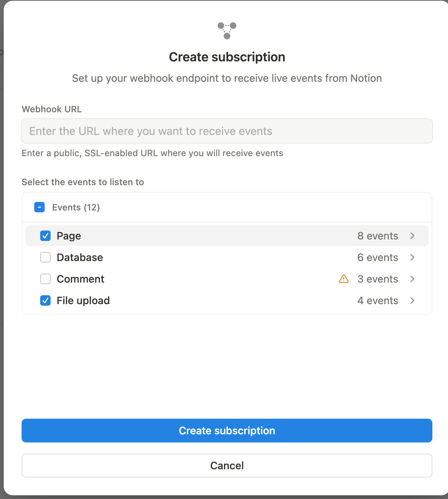Disable the File upload checkbox
The width and height of the screenshot is (448, 499).
pyautogui.click(x=45, y=300)
